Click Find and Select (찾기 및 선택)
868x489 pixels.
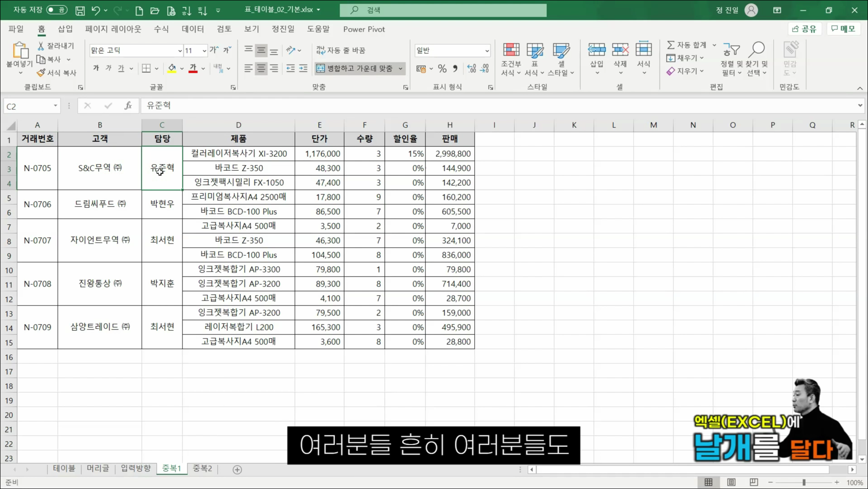pos(757,59)
